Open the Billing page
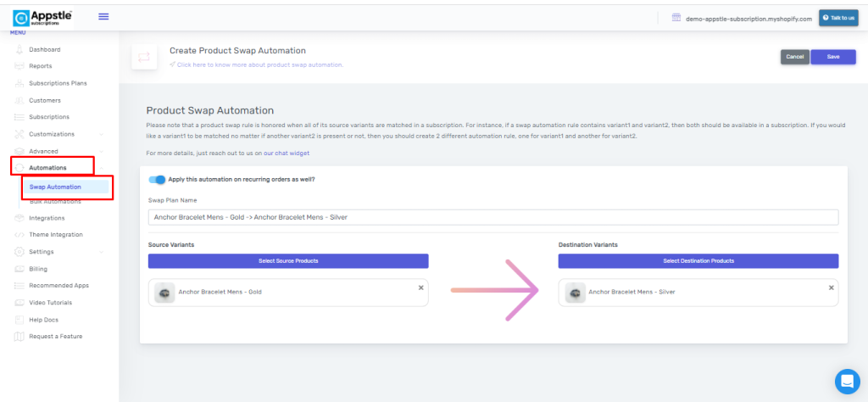The image size is (868, 402). pos(38,269)
